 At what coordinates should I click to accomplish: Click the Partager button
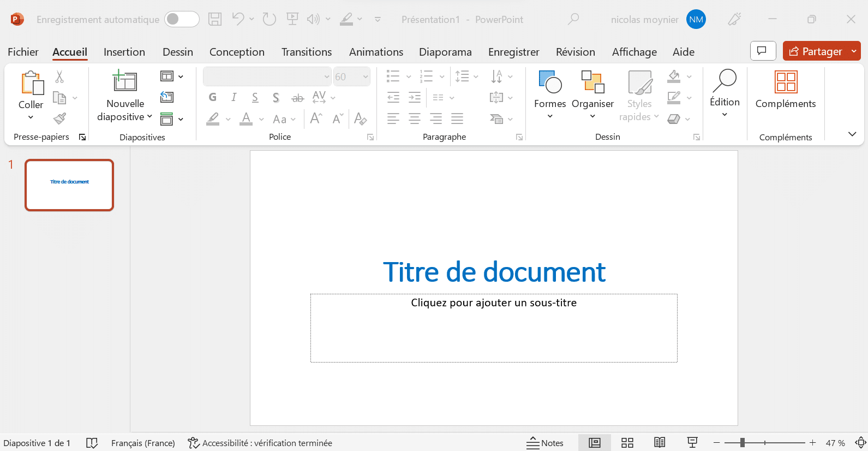point(816,51)
